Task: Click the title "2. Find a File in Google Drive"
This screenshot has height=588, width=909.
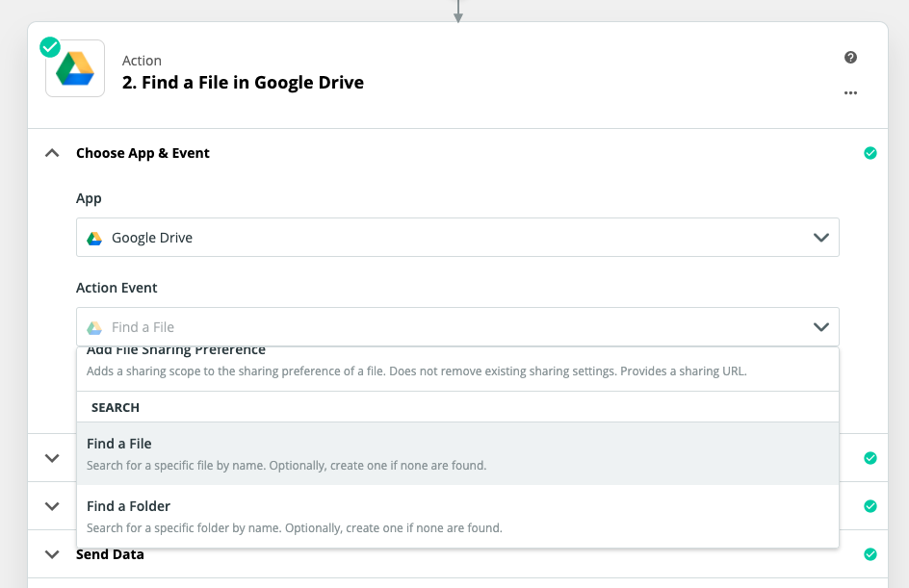Action: tap(243, 82)
